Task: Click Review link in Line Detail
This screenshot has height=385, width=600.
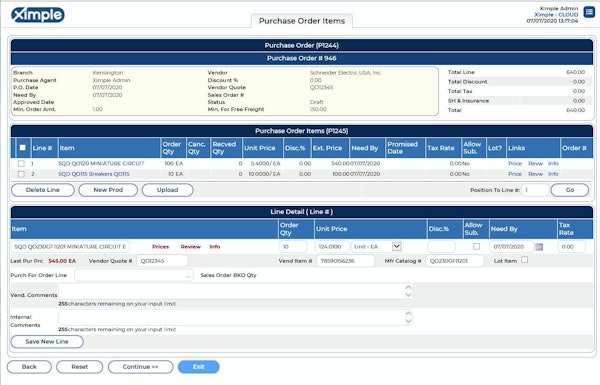Action: (191, 247)
